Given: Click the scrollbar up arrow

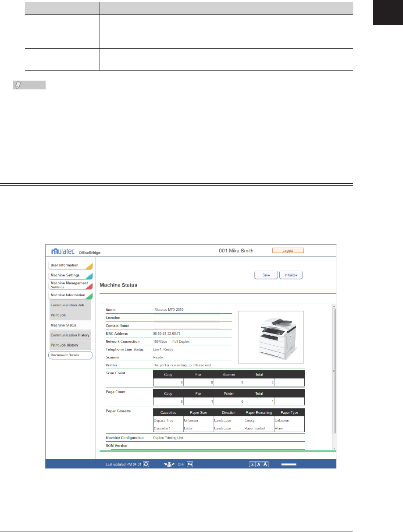Looking at the screenshot, I should coord(334,306).
